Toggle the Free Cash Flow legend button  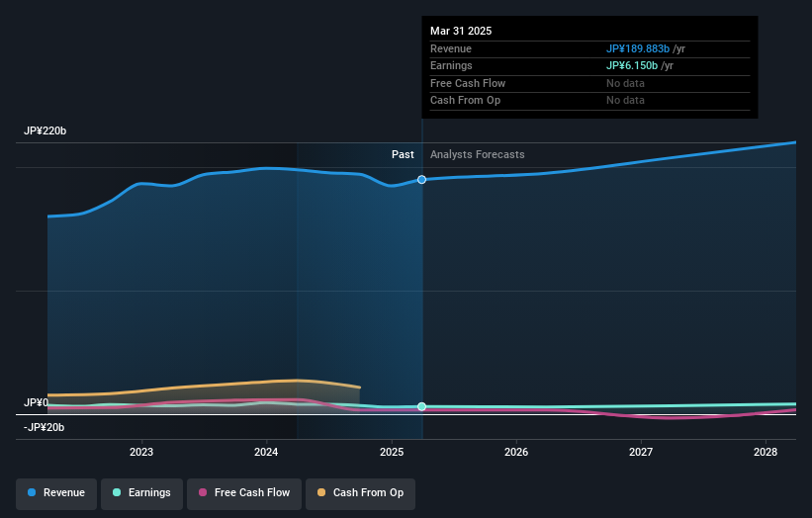click(x=244, y=492)
